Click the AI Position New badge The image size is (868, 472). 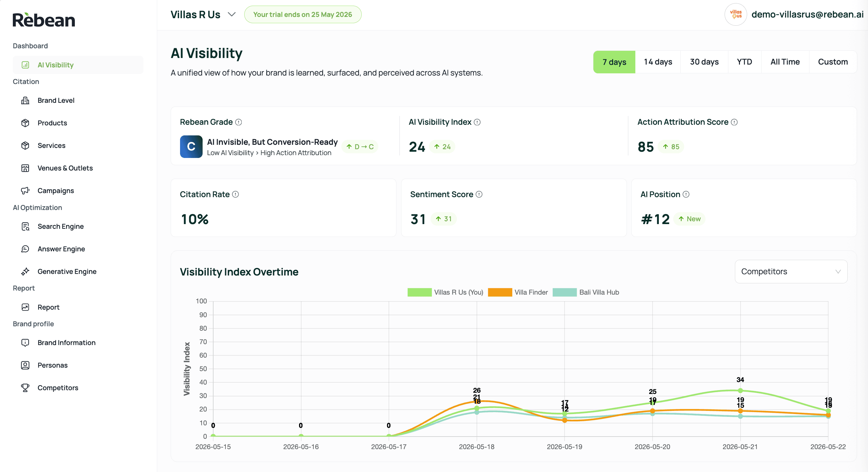pyautogui.click(x=689, y=219)
